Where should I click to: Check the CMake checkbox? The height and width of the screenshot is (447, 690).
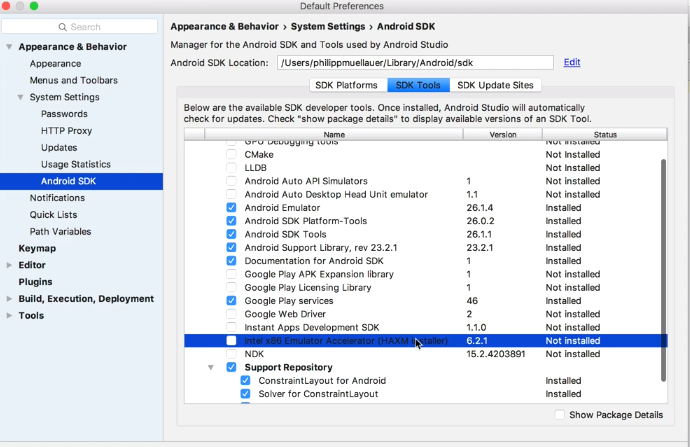tap(231, 154)
